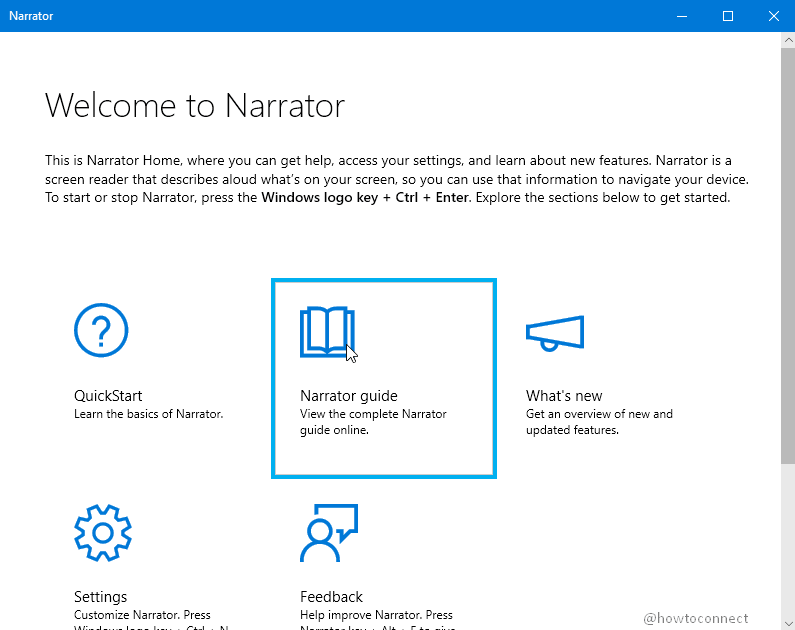Viewport: 795px width, 630px height.
Task: Open QuickStart question mark icon
Action: tap(101, 330)
